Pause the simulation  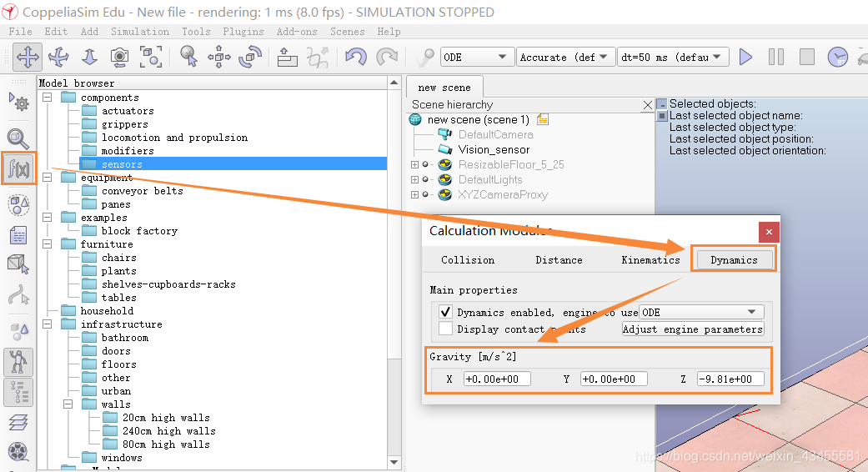tap(776, 57)
